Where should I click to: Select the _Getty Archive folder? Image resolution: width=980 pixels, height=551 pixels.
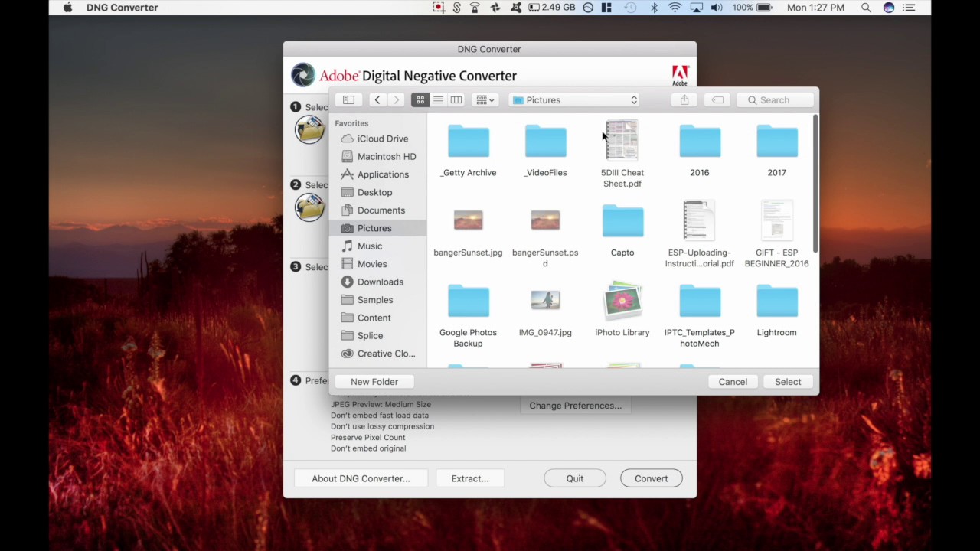468,142
